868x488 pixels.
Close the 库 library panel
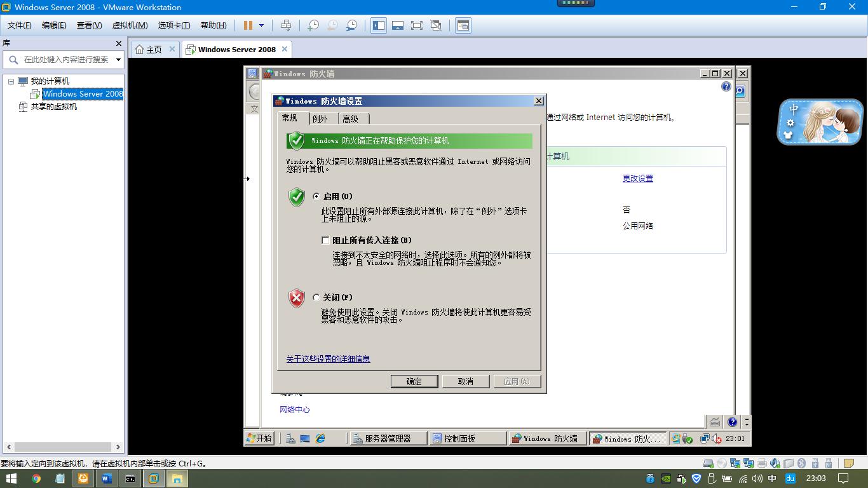coord(118,43)
